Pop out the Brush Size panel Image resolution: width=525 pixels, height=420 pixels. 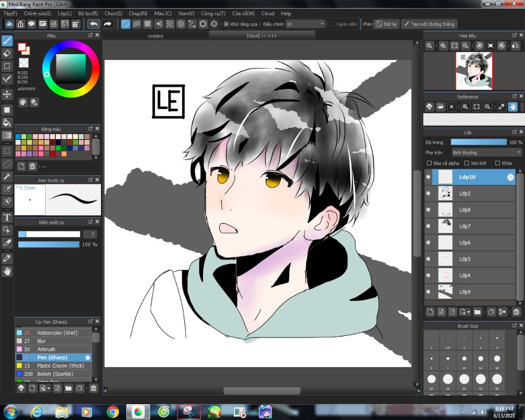pyautogui.click(x=515, y=326)
